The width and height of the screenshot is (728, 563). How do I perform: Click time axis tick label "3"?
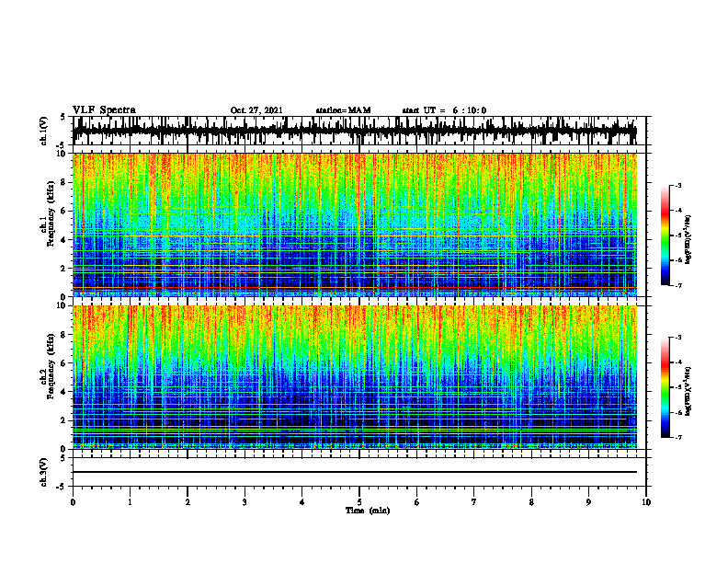[x=245, y=502]
